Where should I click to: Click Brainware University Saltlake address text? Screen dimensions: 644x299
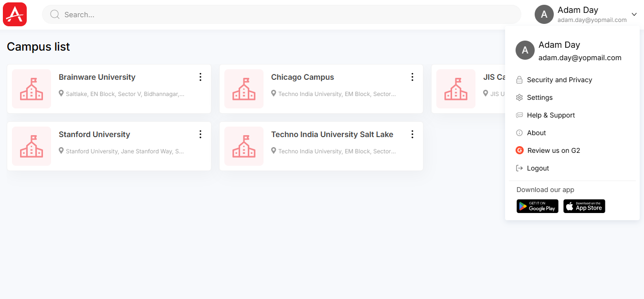(x=125, y=94)
